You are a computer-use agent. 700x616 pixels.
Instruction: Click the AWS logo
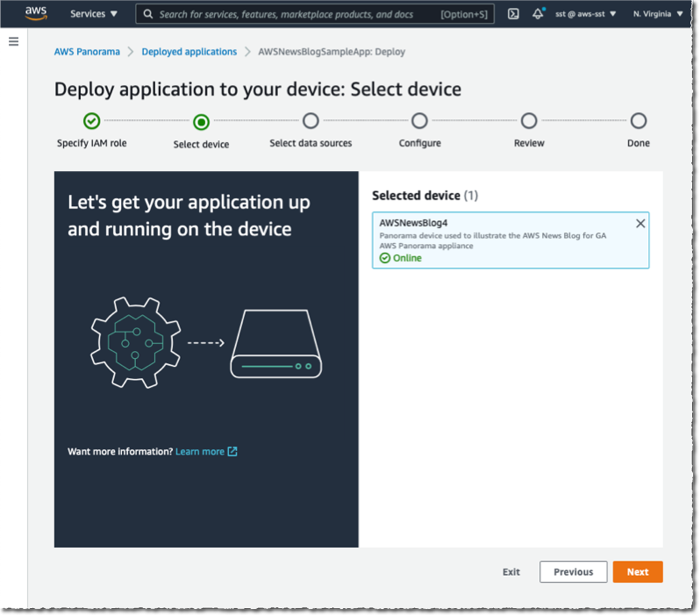pyautogui.click(x=36, y=13)
